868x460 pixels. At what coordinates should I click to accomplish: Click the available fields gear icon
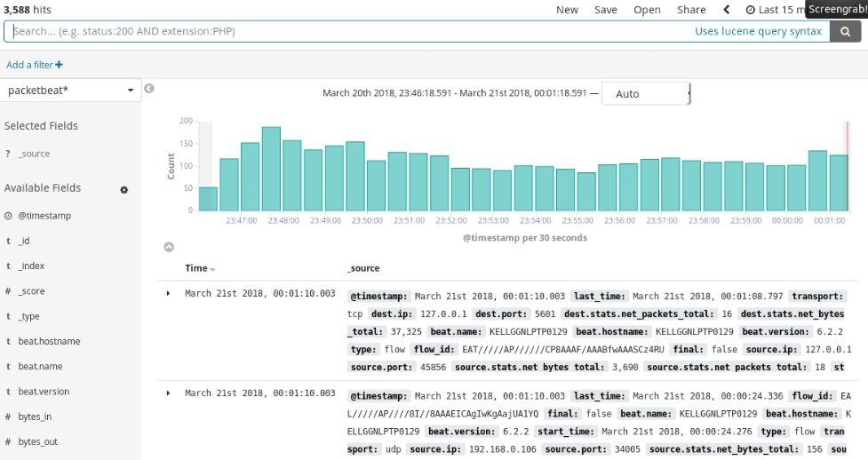point(124,189)
